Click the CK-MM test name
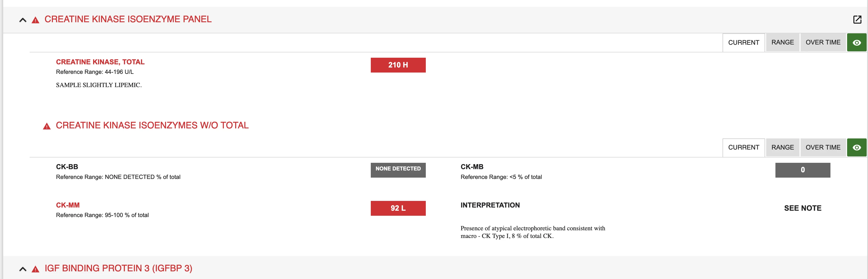 (68, 205)
